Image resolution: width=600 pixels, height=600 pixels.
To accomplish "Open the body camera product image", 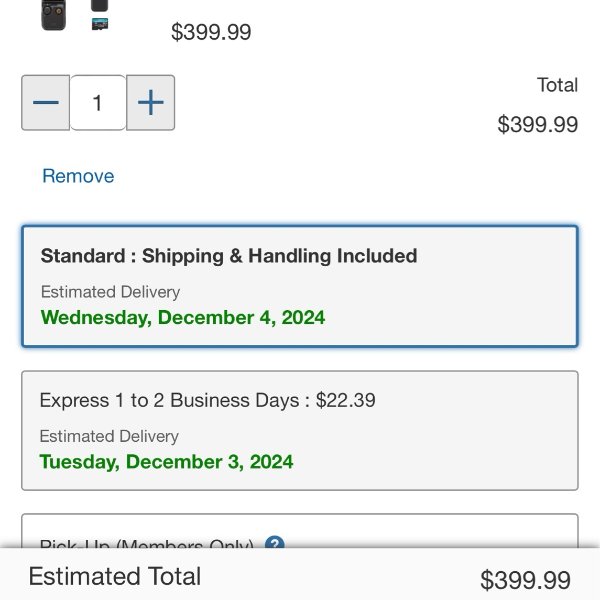I will pyautogui.click(x=54, y=14).
